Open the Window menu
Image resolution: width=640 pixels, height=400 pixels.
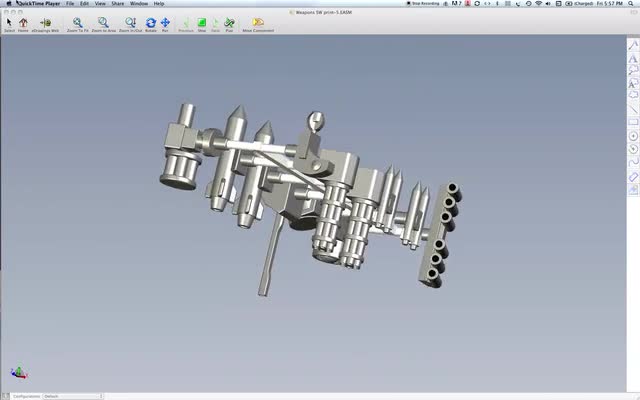pos(139,4)
